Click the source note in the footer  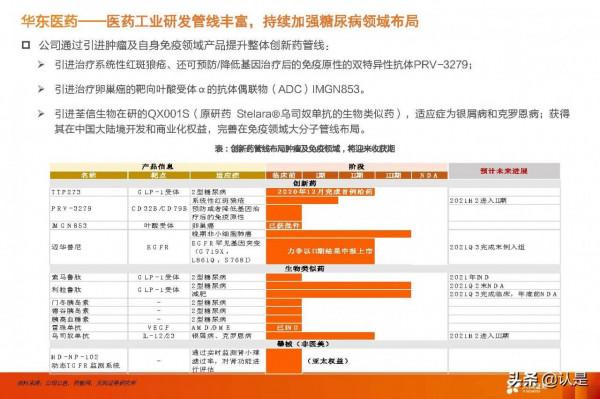point(77,383)
